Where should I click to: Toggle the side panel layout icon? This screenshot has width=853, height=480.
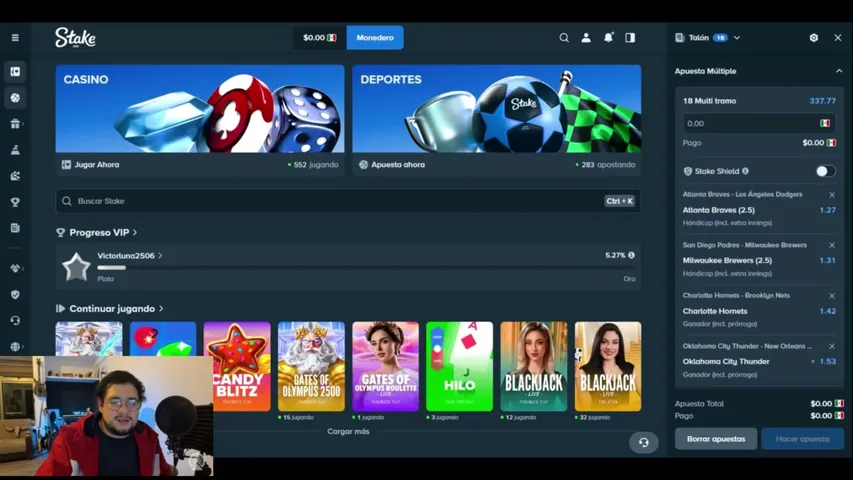(630, 38)
